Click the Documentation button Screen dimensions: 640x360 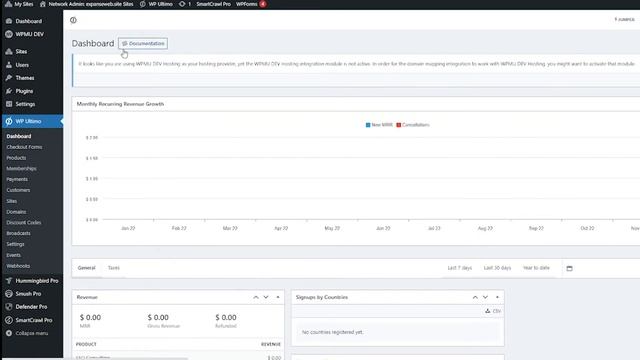(x=143, y=43)
